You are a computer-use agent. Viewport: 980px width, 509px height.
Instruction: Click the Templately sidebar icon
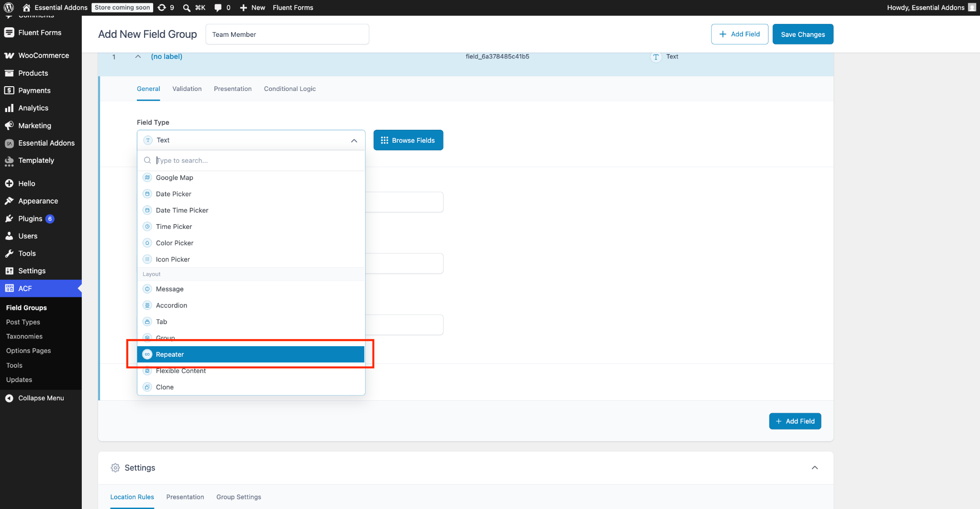[x=9, y=161]
